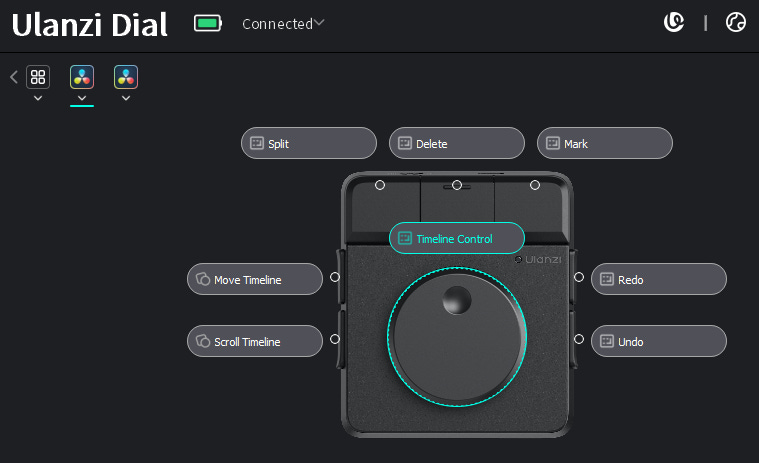This screenshot has width=759, height=463.
Task: Open the globe language icon
Action: 736,22
